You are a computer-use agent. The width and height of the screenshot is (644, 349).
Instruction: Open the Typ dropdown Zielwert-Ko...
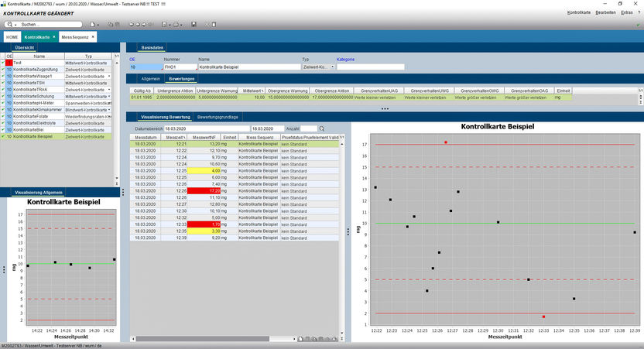tap(318, 67)
